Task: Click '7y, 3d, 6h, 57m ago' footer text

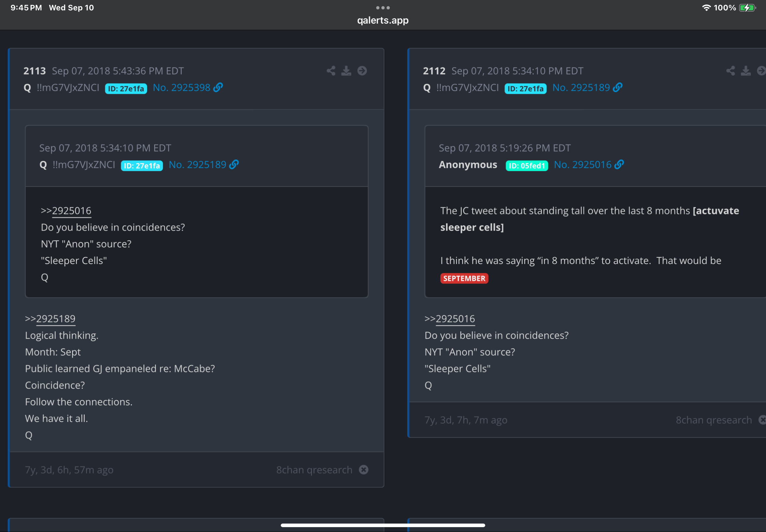Action: [69, 470]
